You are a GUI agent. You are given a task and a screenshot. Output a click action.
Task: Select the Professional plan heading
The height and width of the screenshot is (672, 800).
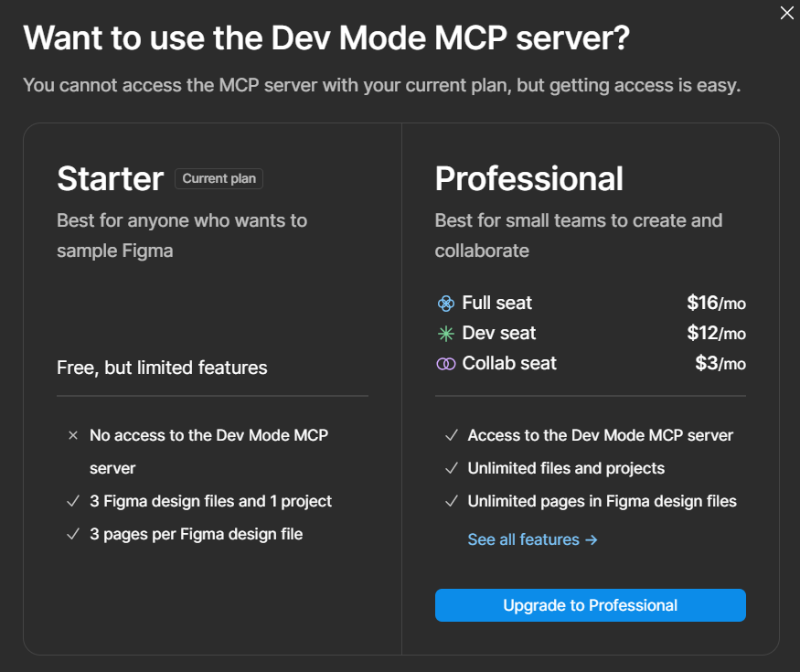(529, 178)
